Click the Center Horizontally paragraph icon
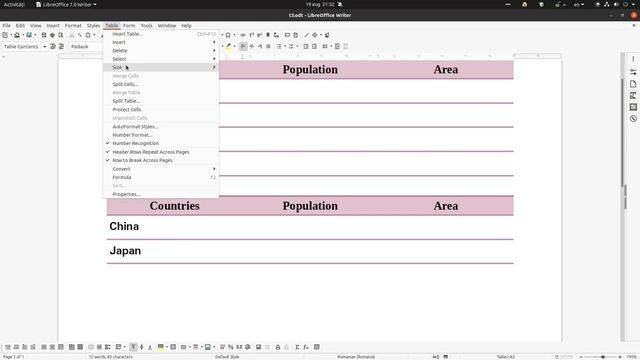 tap(251, 47)
